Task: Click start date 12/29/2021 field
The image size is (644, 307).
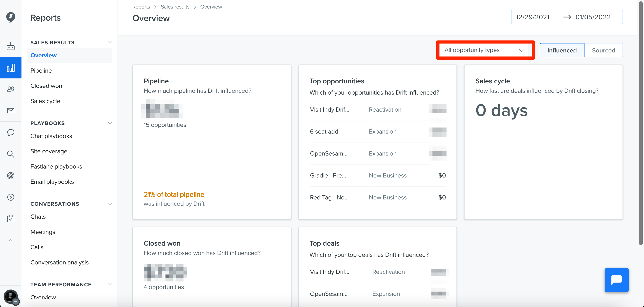Action: [533, 17]
